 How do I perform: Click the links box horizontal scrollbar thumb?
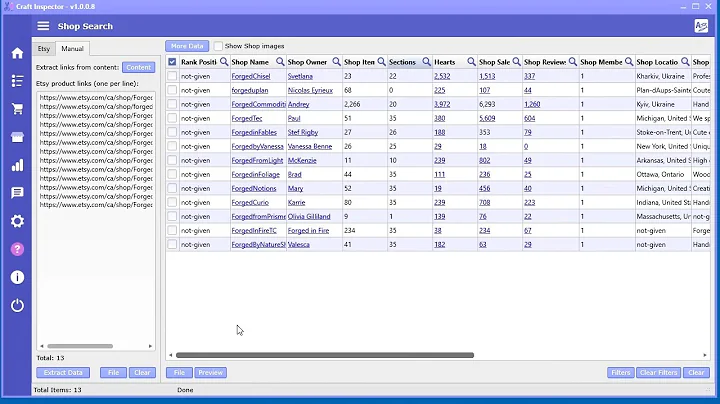click(80, 346)
